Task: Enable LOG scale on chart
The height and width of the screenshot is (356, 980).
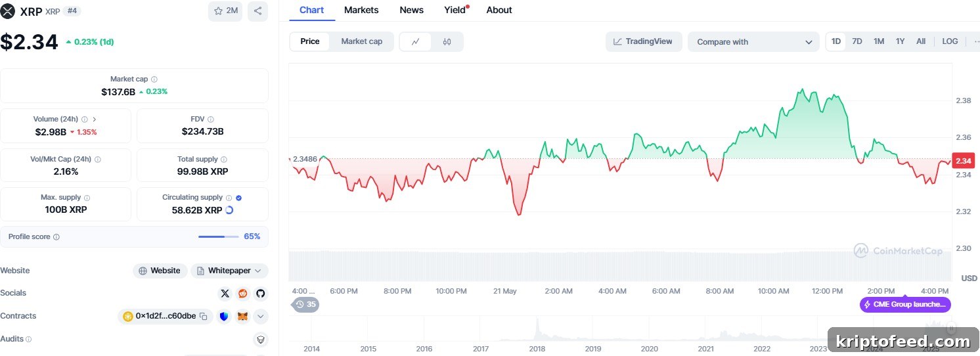Action: (950, 41)
